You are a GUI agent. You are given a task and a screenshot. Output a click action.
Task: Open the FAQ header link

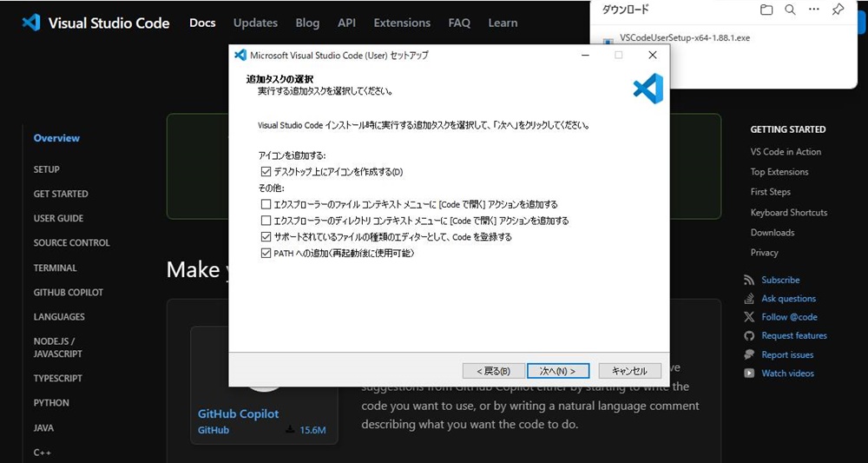(459, 23)
